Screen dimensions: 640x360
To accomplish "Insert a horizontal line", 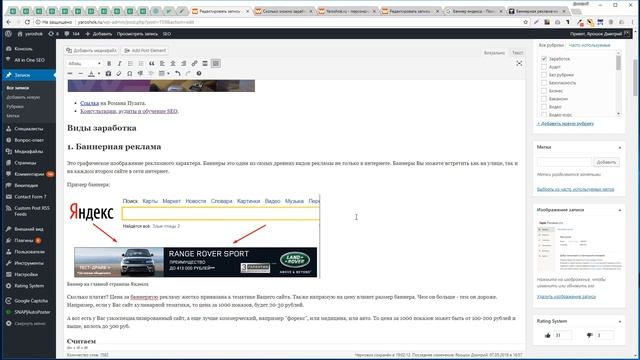I will tap(80, 73).
